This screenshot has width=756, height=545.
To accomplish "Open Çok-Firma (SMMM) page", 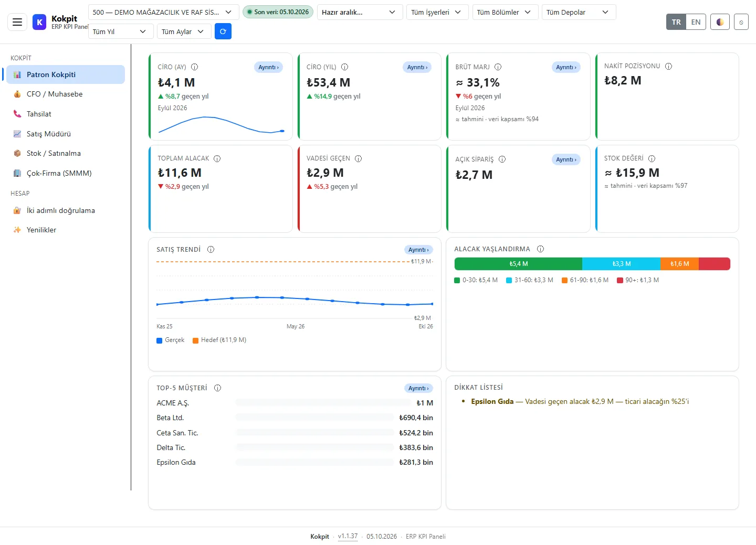I will 66,173.
